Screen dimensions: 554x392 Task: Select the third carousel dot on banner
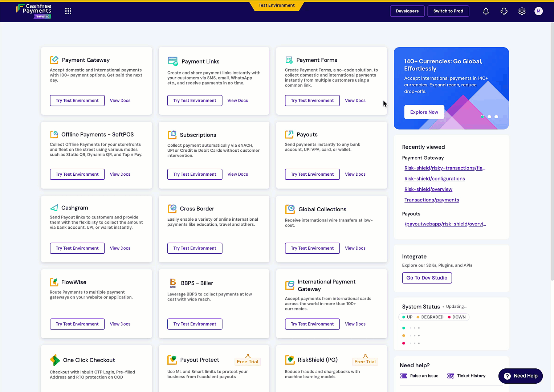point(496,117)
